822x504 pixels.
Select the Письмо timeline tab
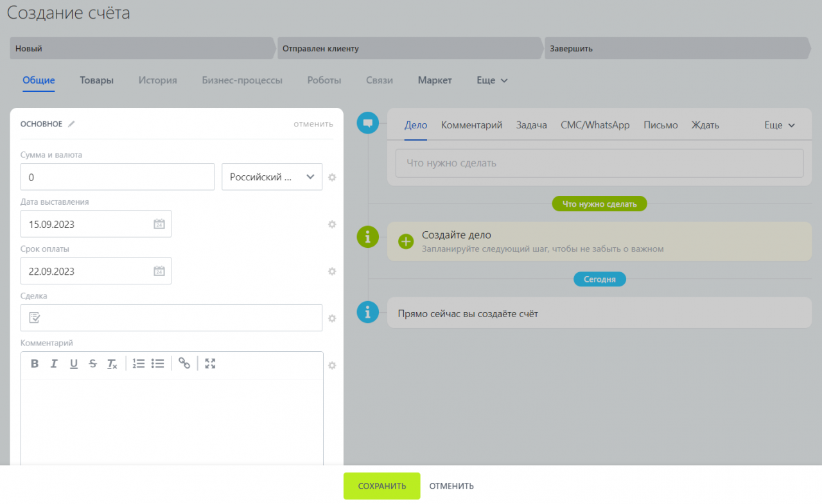pyautogui.click(x=661, y=125)
